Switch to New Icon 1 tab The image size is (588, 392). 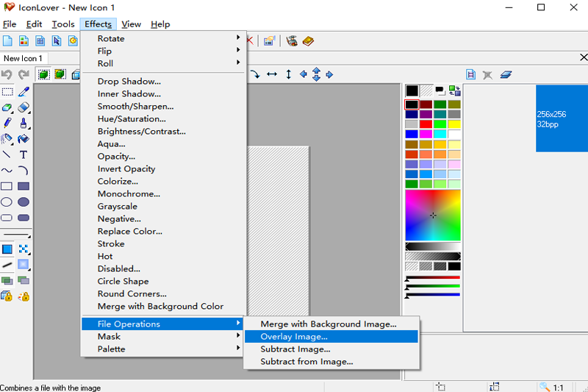click(23, 58)
